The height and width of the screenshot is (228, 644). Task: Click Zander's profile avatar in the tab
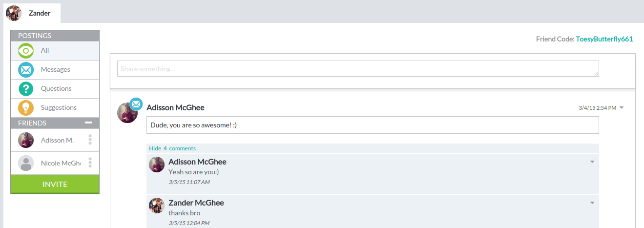[13, 13]
